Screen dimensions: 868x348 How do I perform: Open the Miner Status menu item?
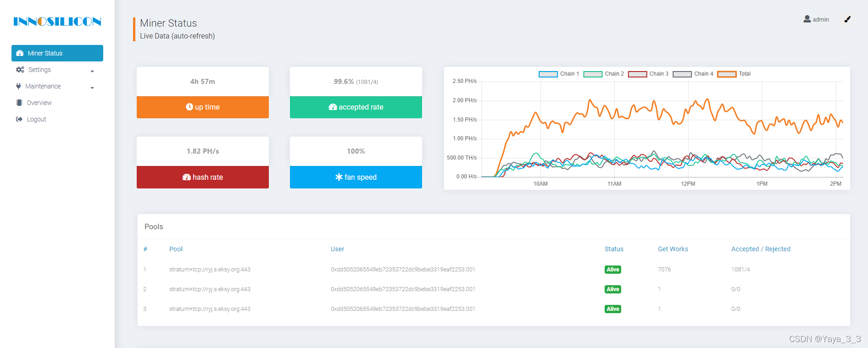tap(57, 53)
